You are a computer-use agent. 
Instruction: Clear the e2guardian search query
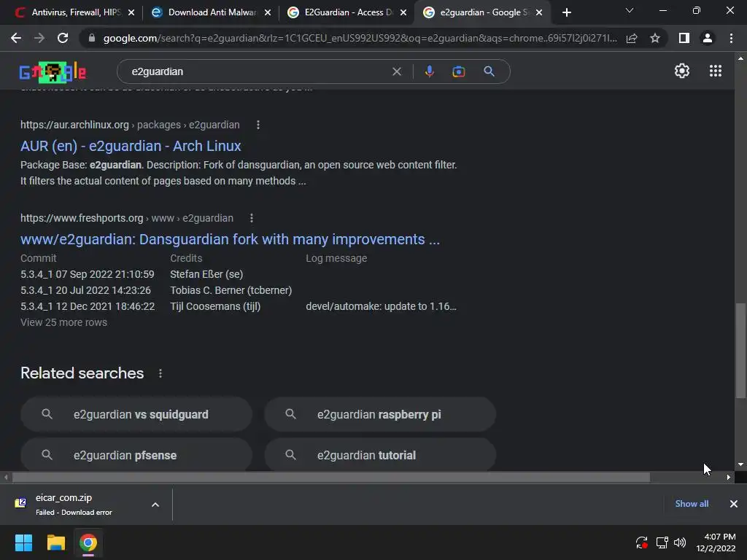(396, 71)
